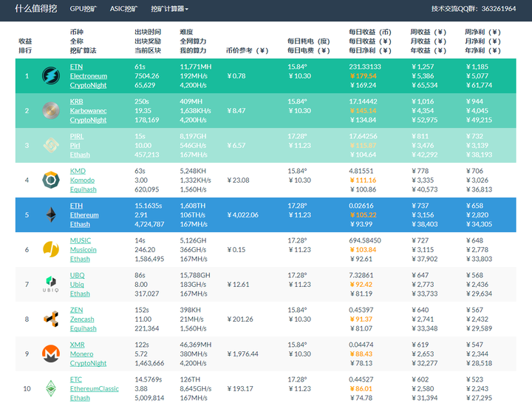Select the ¥105.22 daily income value
This screenshot has width=532, height=406.
tap(363, 215)
